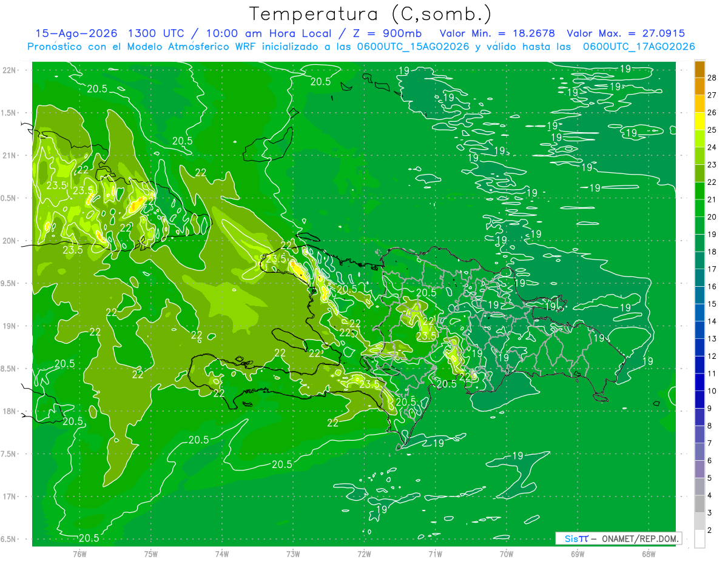Pick the yellow swatch between 25 and 26

[699, 121]
